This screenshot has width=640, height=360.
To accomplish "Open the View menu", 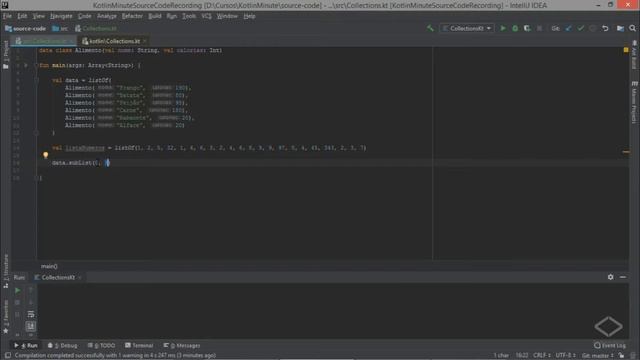I will [38, 16].
